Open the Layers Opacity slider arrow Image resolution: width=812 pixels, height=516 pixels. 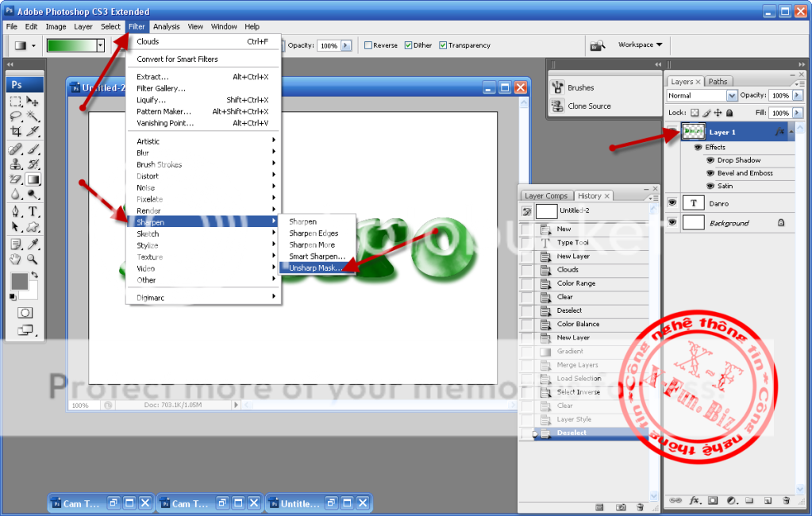click(798, 95)
